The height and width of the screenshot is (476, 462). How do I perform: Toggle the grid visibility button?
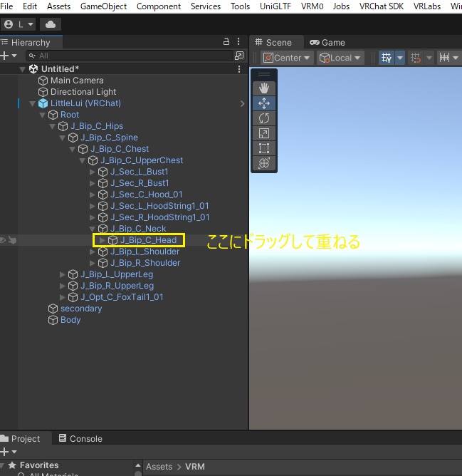click(x=387, y=58)
